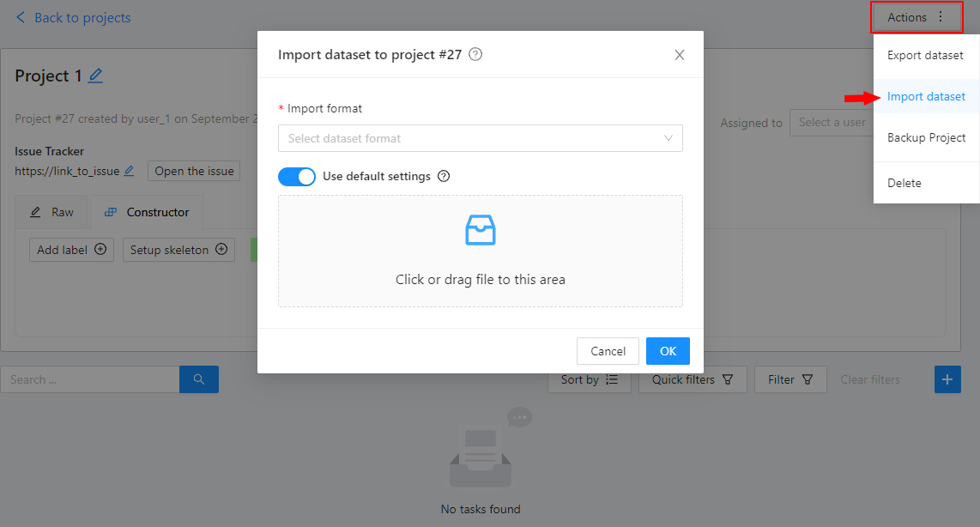This screenshot has height=527, width=980.
Task: Open the Assigned to user dropdown
Action: coord(832,123)
